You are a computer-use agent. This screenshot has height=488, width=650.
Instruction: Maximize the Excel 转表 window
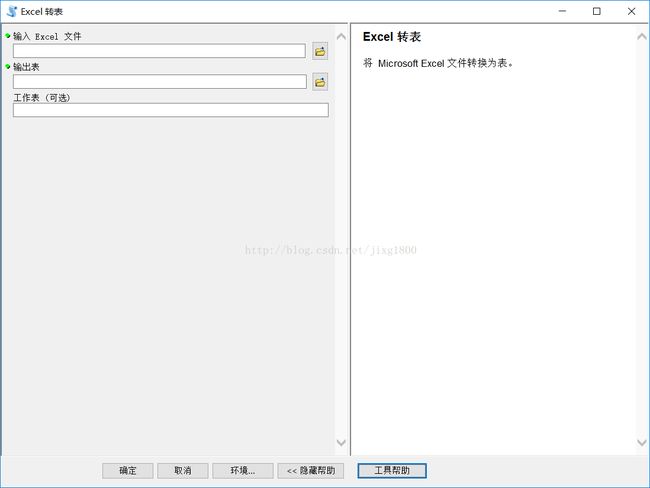click(x=597, y=11)
